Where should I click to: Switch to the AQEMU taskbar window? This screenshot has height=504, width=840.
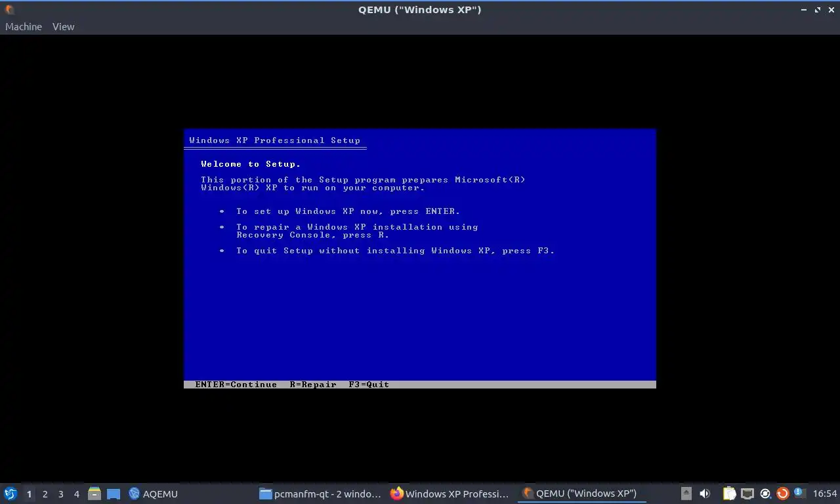153,493
